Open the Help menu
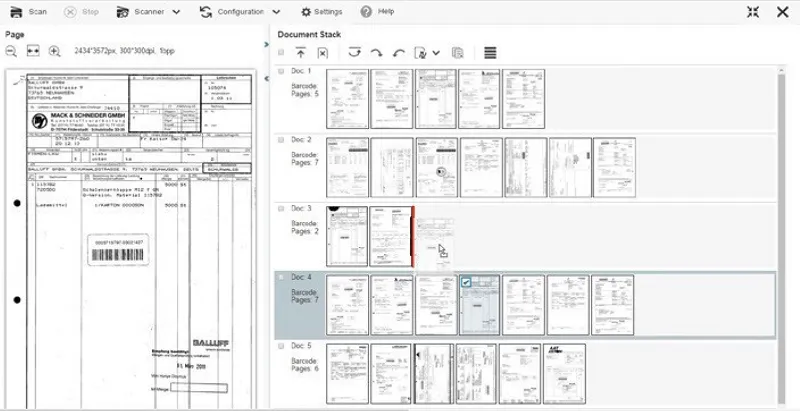This screenshot has height=411, width=800. coord(377,12)
